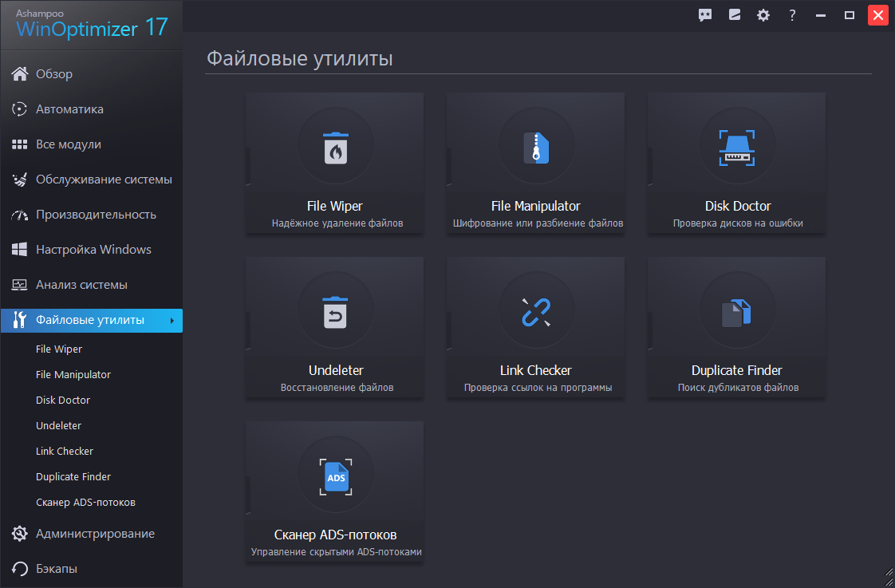The height and width of the screenshot is (588, 895).
Task: Click the Сканер ADS-потоков tile title
Action: point(336,535)
